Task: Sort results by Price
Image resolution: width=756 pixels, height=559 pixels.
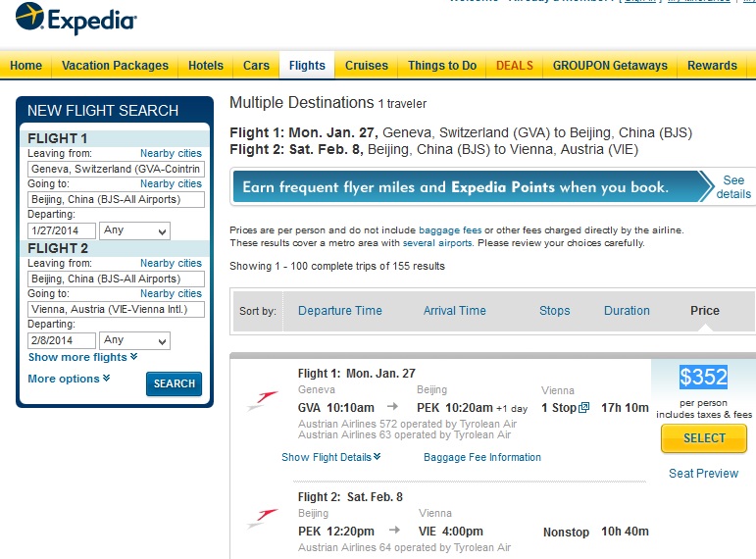Action: [705, 311]
